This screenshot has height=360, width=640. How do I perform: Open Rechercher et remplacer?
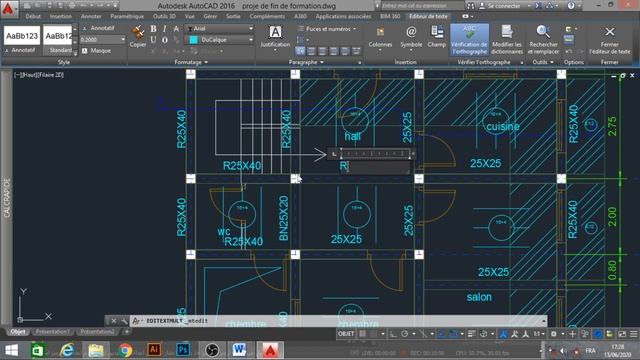(543, 39)
